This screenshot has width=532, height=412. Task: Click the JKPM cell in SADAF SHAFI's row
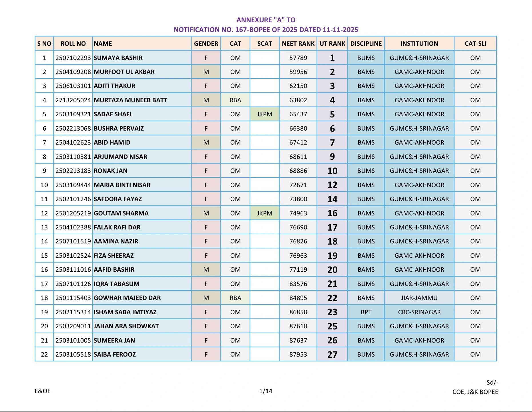264,114
